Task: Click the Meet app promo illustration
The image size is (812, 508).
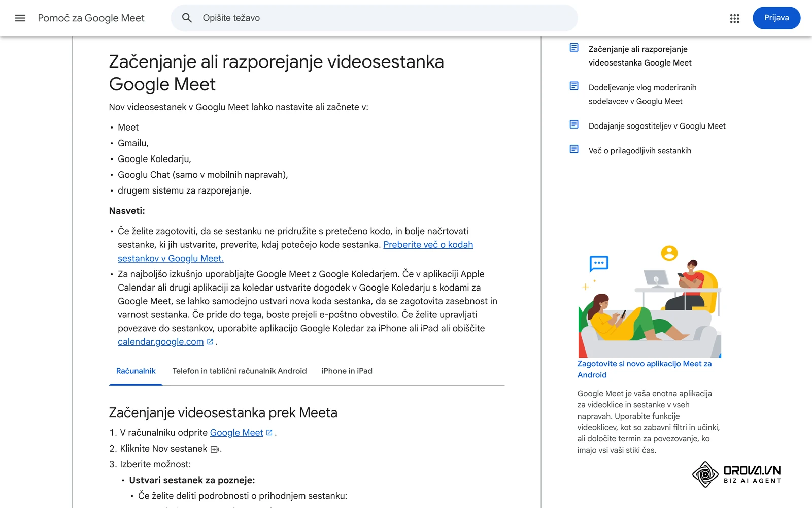Action: coord(650,301)
